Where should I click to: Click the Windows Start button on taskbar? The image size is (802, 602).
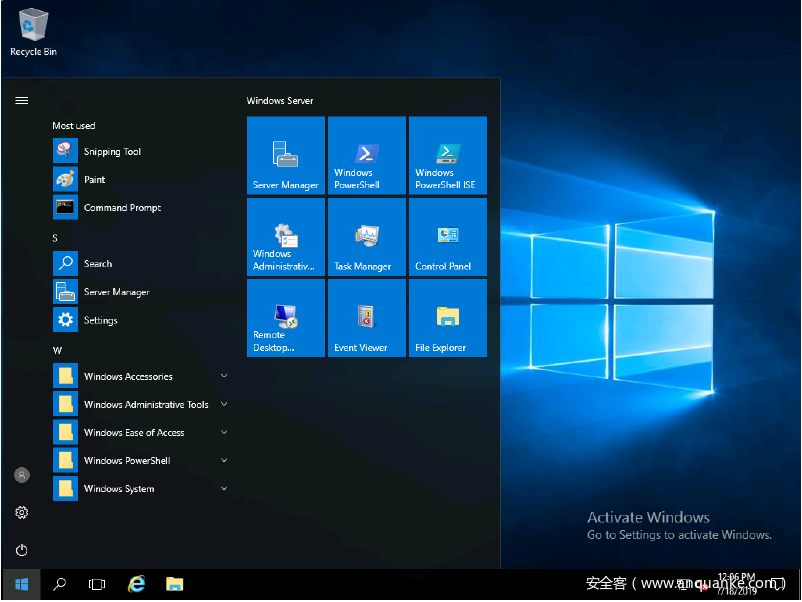tap(21, 584)
